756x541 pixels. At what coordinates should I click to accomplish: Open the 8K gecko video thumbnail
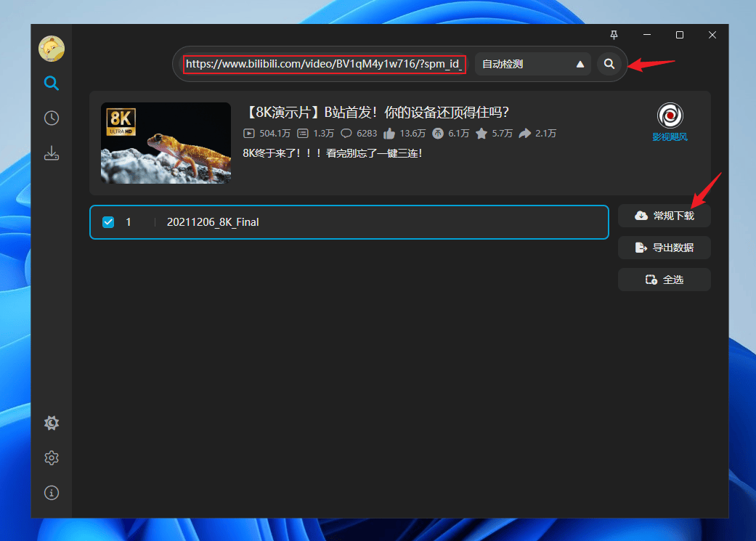point(166,143)
